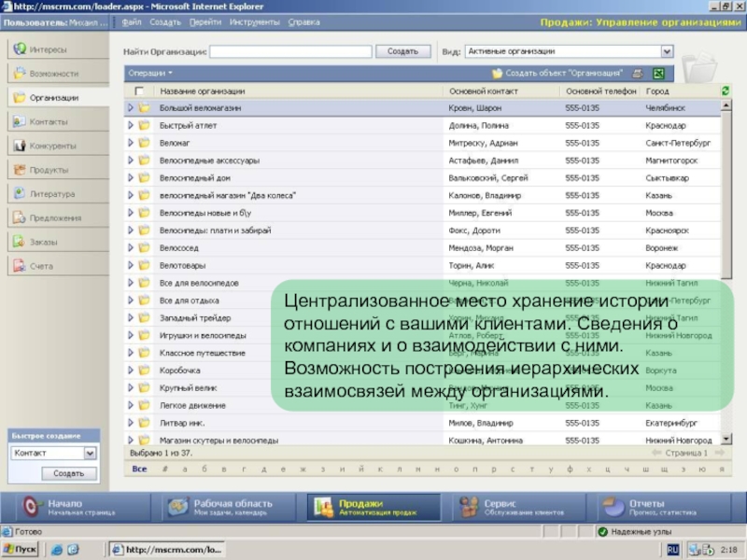Open the Продукты sidebar icon
This screenshot has height=560, width=747.
[20, 170]
